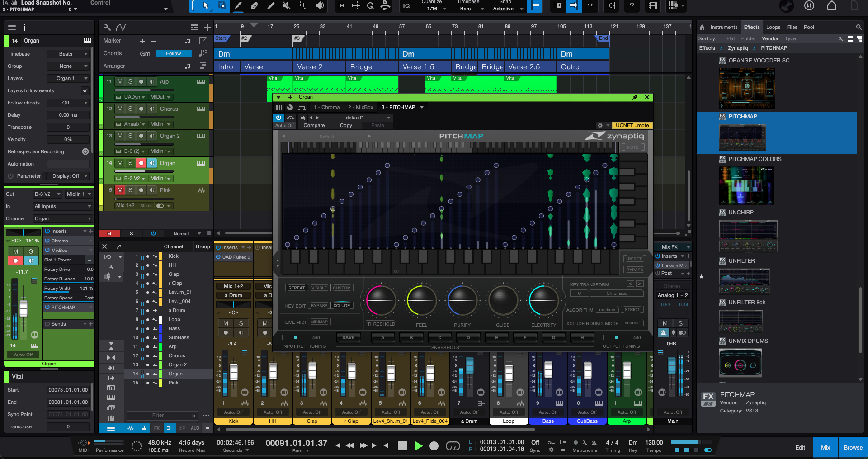
Task: Pin the Organ plugin window
Action: click(x=635, y=97)
